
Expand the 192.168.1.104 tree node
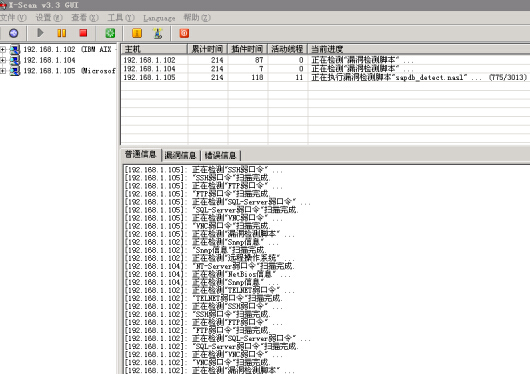tap(3, 60)
